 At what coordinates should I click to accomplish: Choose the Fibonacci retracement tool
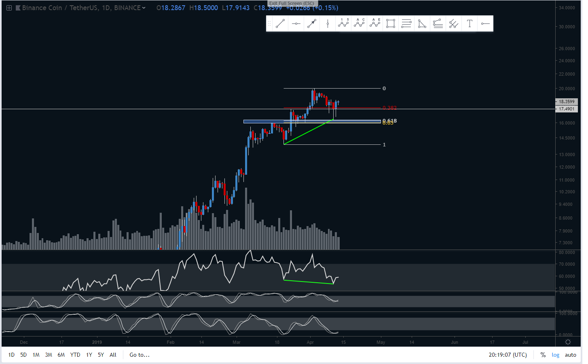pos(406,24)
